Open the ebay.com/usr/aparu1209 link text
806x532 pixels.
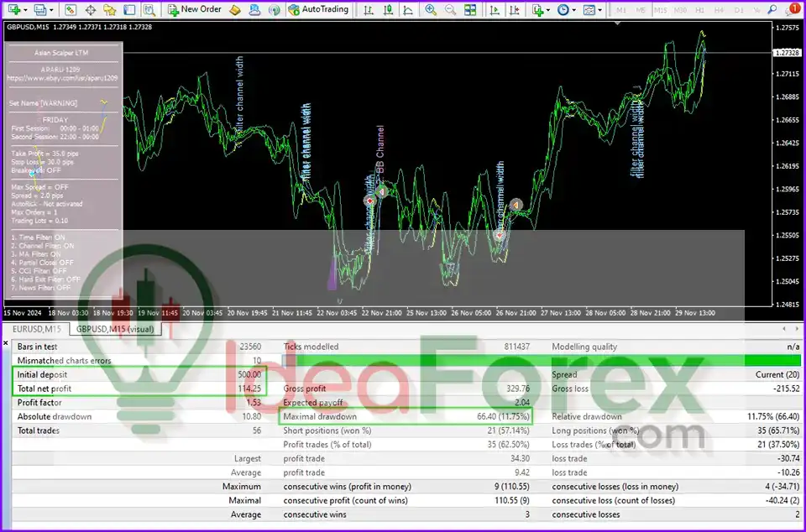coord(62,78)
